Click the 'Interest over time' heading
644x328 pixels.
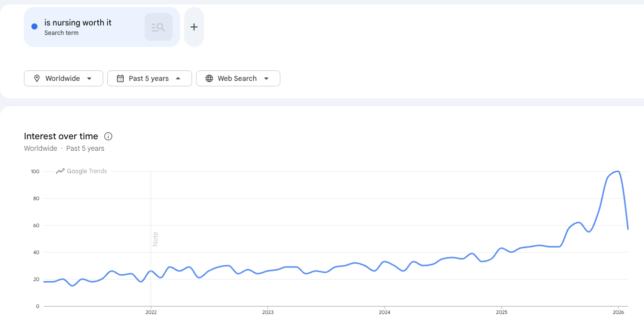pos(60,136)
